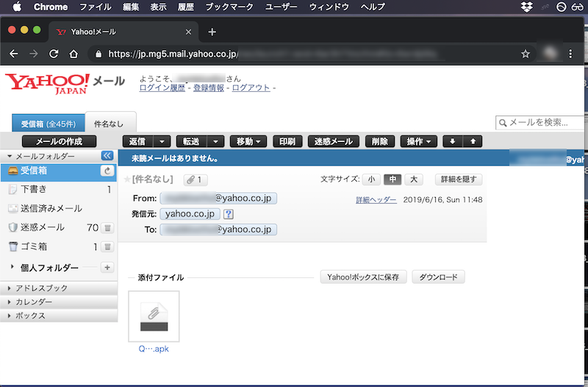Image resolution: width=588 pixels, height=387 pixels.
Task: Open the Q….apk attachment thumbnail
Action: pyautogui.click(x=154, y=316)
